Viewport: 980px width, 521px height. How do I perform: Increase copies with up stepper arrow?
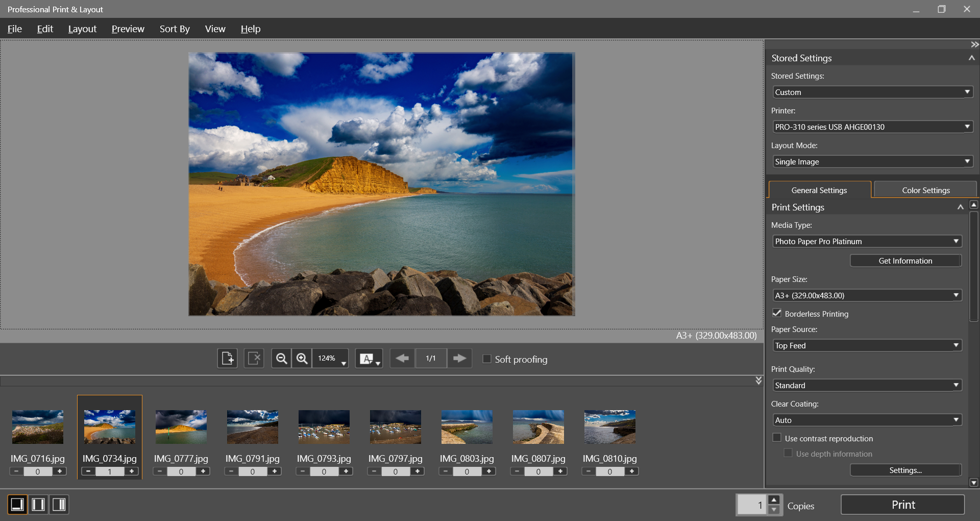[774, 500]
